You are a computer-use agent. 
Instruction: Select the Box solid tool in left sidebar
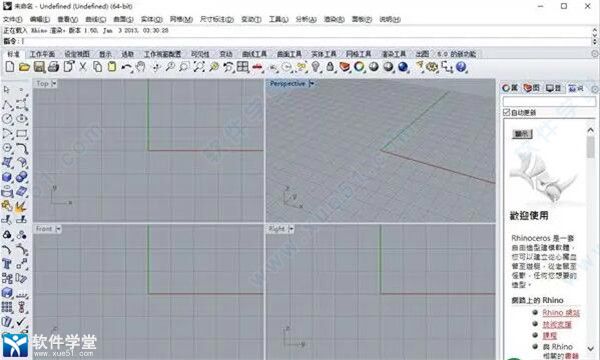(7, 177)
